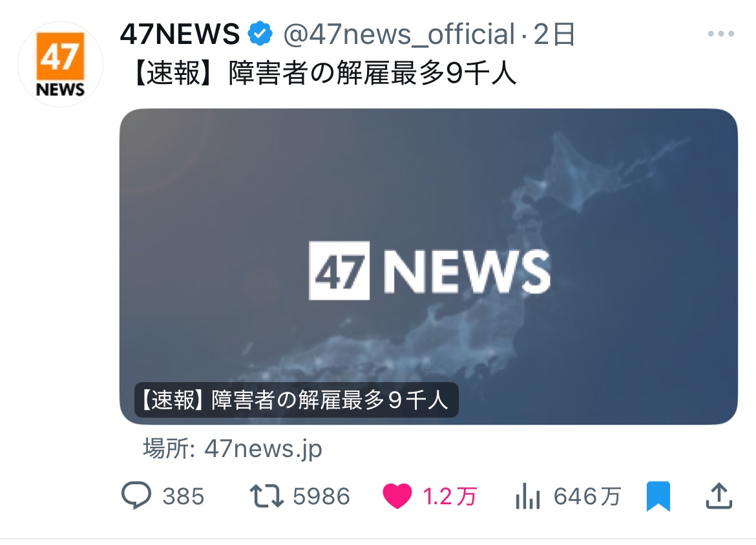
Task: Open the 47NEWS profile avatar
Action: 60,64
